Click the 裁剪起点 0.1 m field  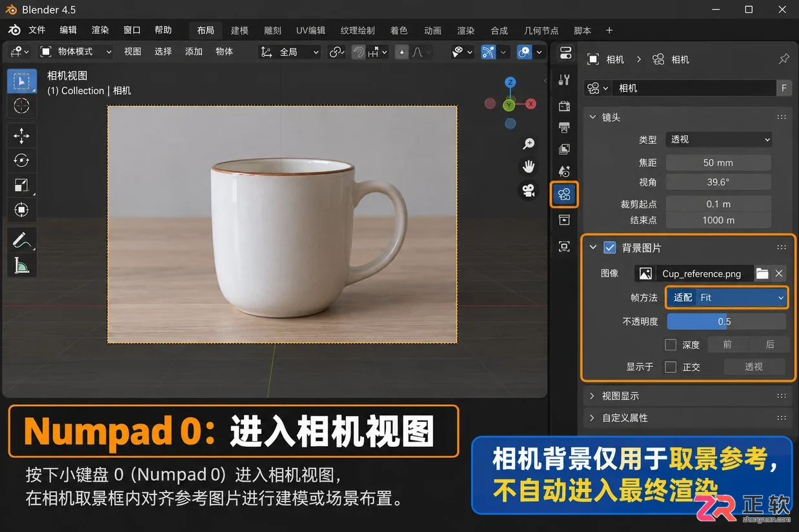718,204
